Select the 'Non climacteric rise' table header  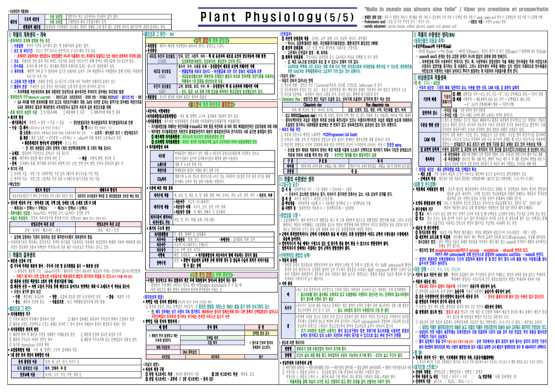click(377, 105)
